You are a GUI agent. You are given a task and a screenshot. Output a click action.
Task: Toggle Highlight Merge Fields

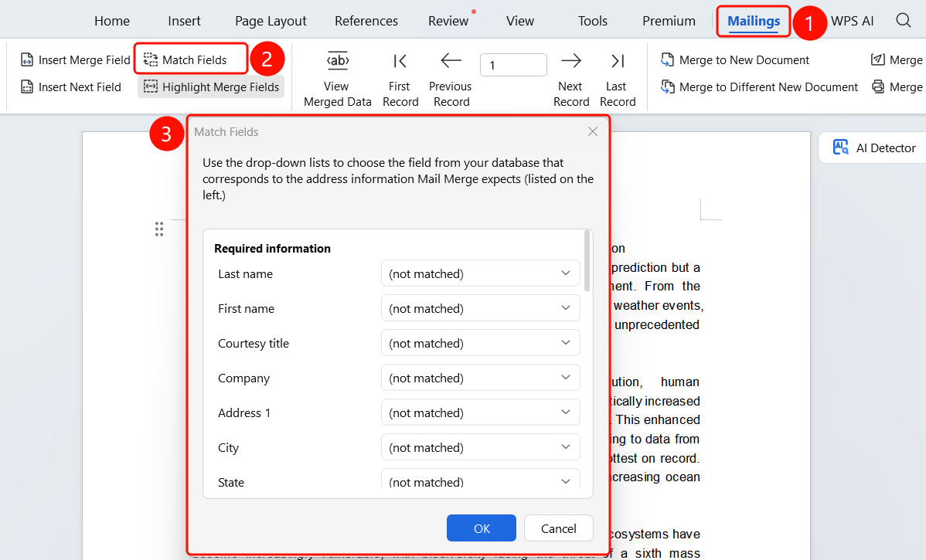pyautogui.click(x=211, y=87)
